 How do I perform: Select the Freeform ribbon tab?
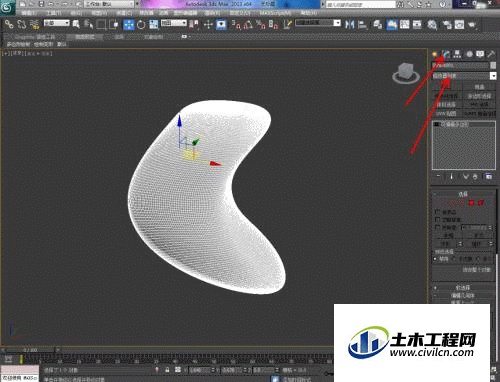pyautogui.click(x=85, y=37)
